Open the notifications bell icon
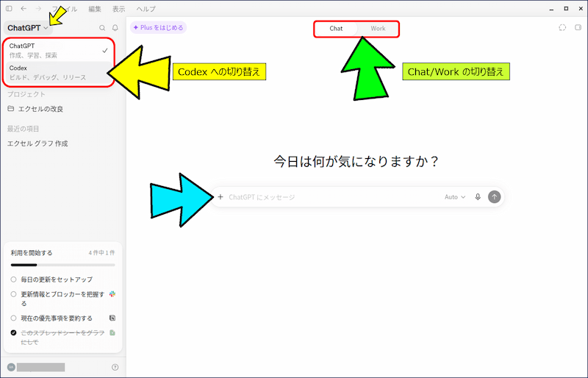 [115, 28]
